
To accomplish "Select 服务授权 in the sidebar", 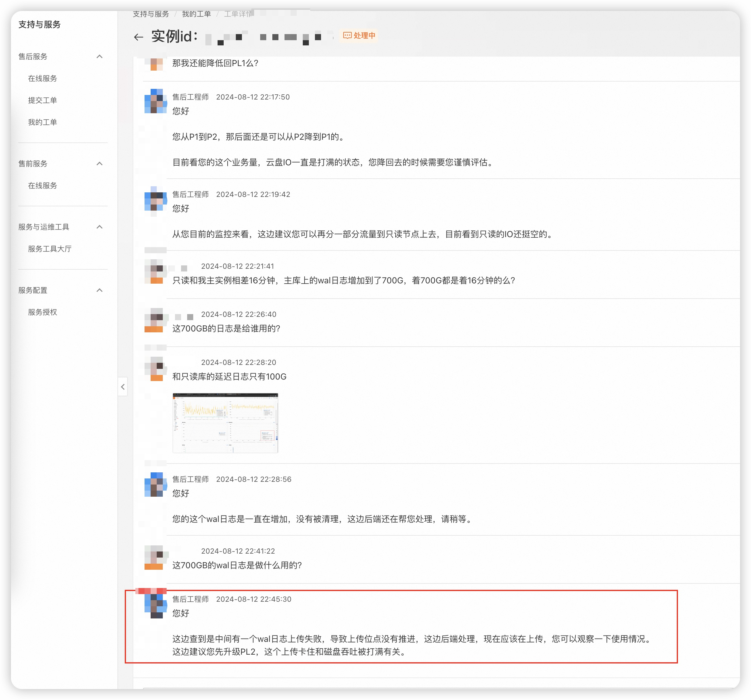I will click(42, 312).
